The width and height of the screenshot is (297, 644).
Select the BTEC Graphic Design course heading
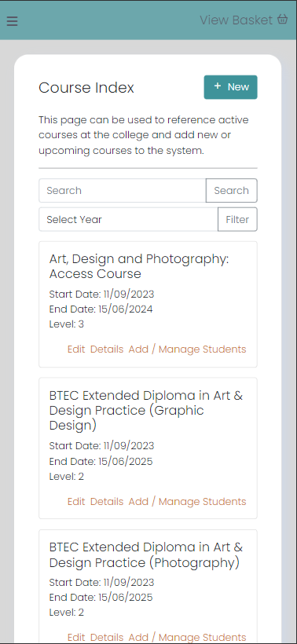pyautogui.click(x=146, y=410)
